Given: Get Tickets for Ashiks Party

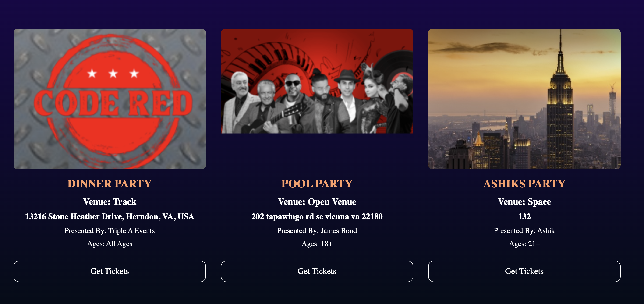Looking at the screenshot, I should (524, 271).
